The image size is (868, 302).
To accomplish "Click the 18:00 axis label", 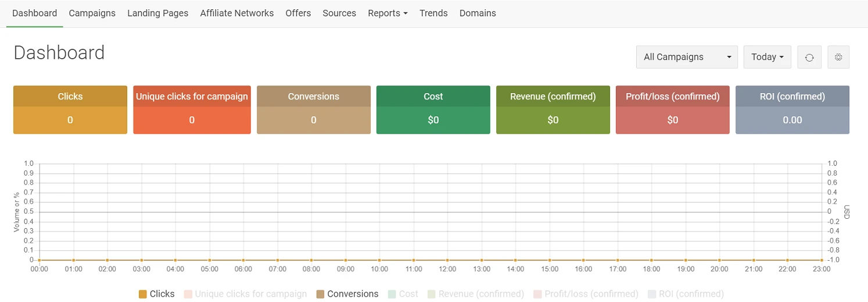I will (x=651, y=269).
